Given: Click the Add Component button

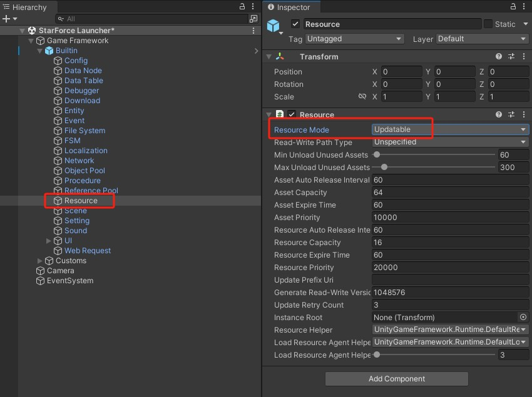Looking at the screenshot, I should pyautogui.click(x=396, y=379).
